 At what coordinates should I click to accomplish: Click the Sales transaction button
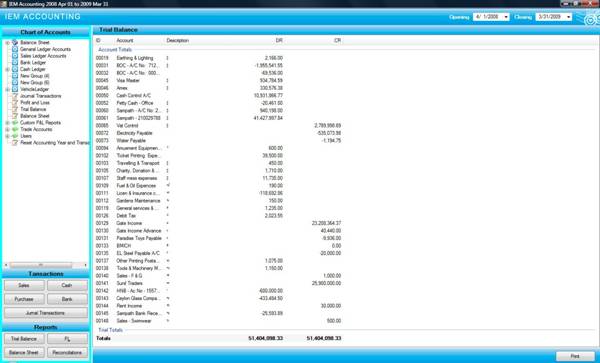pyautogui.click(x=24, y=285)
